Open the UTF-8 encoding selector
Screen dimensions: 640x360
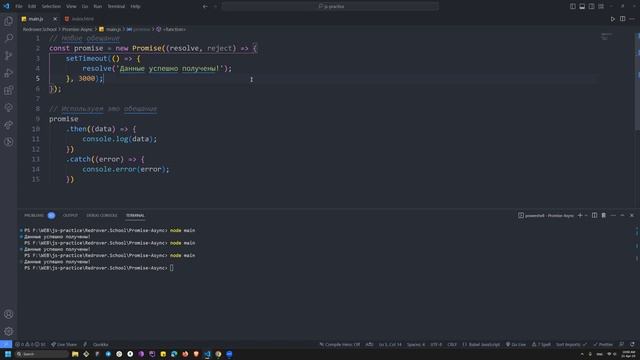436,344
